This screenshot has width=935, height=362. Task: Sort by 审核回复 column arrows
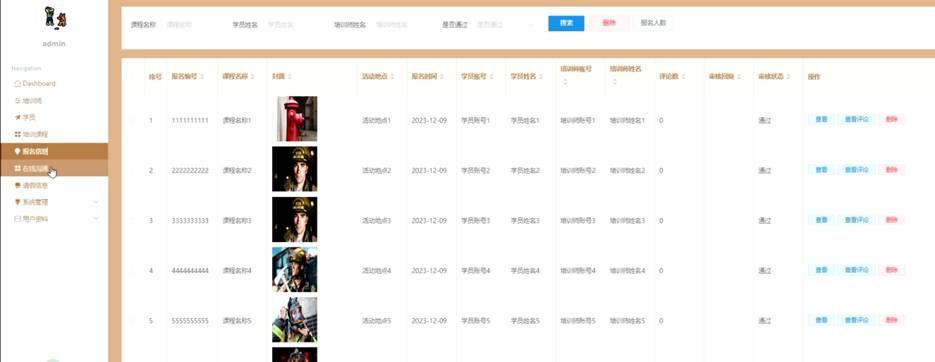(x=739, y=77)
